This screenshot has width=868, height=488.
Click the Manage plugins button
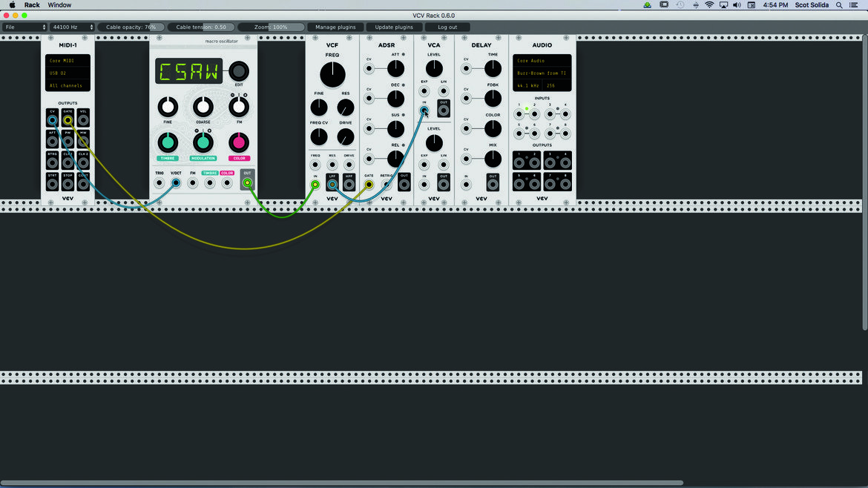335,27
